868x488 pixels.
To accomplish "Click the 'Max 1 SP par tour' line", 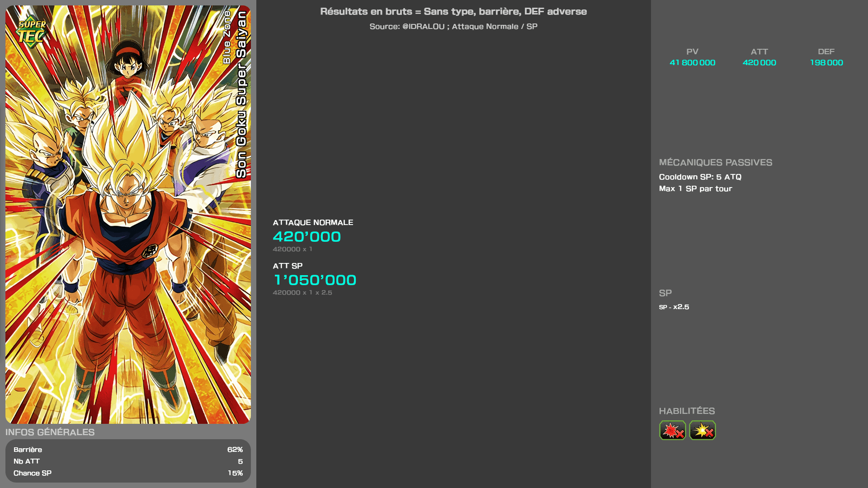I will click(x=696, y=189).
